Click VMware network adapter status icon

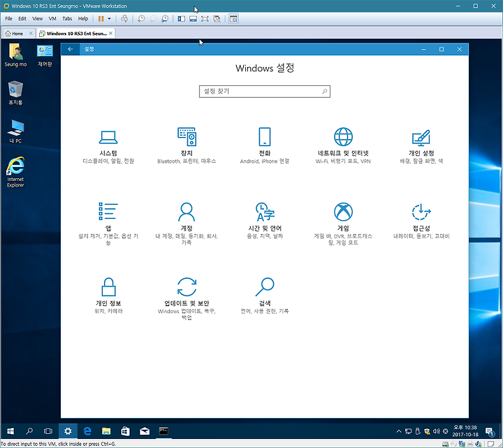click(x=462, y=444)
